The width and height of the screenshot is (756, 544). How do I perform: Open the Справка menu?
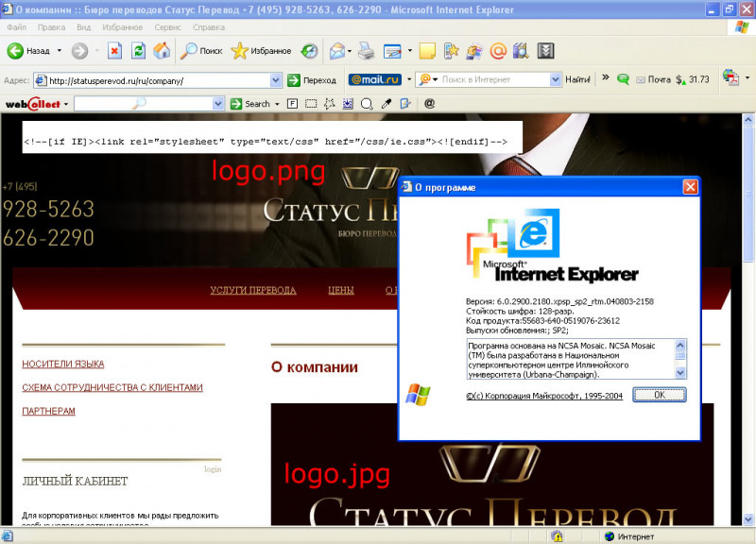click(209, 27)
